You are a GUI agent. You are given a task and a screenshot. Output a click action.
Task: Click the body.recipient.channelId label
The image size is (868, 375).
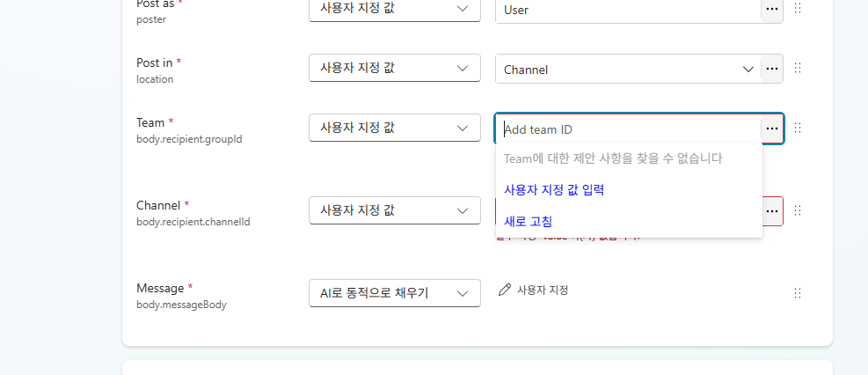pos(193,222)
